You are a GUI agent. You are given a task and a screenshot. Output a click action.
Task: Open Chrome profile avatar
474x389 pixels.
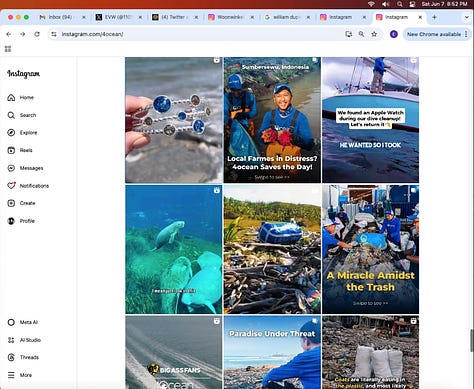click(x=394, y=34)
